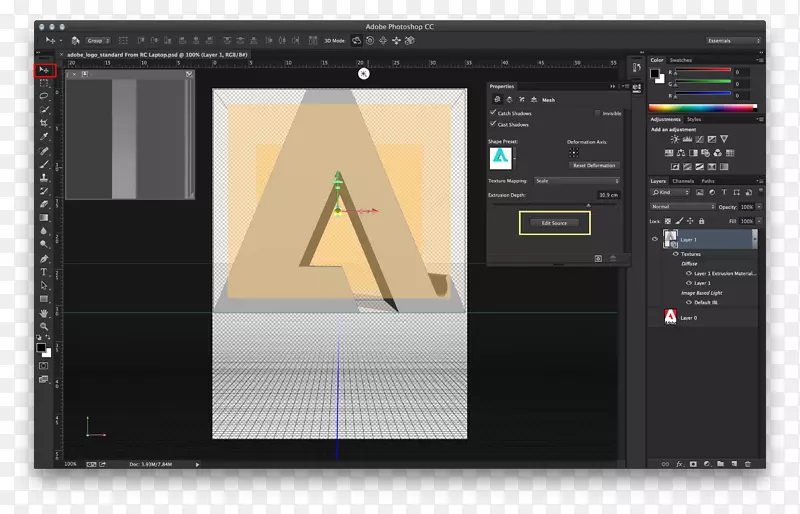Select the Healing Brush tool
This screenshot has width=800, height=514.
[44, 151]
